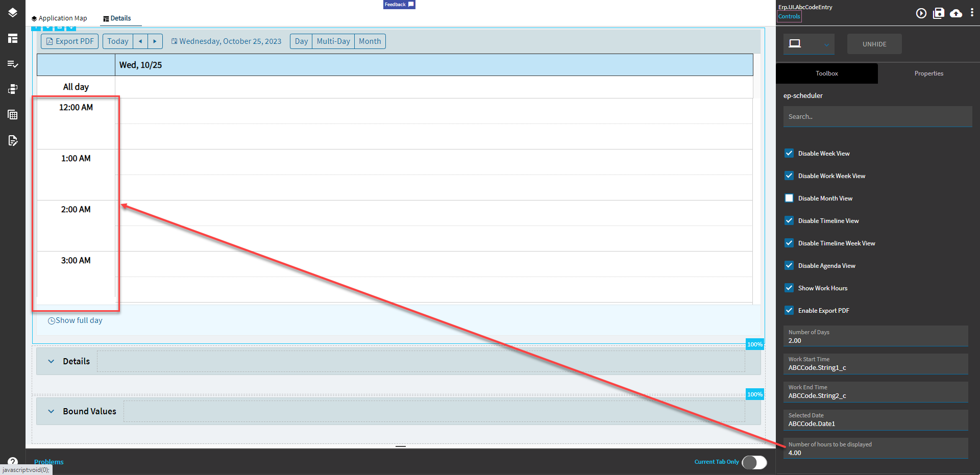The image size is (980, 475).
Task: Open the checklist rules icon in sidebar
Action: (x=13, y=64)
